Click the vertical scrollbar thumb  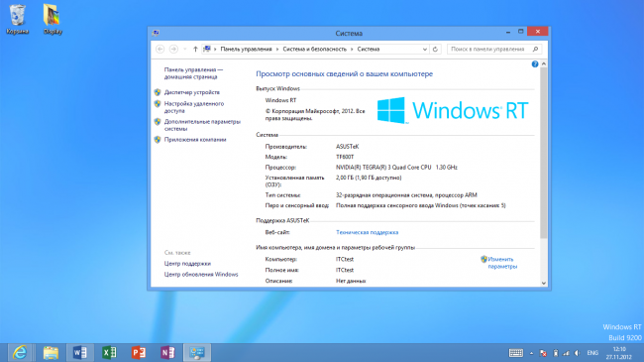(543, 152)
